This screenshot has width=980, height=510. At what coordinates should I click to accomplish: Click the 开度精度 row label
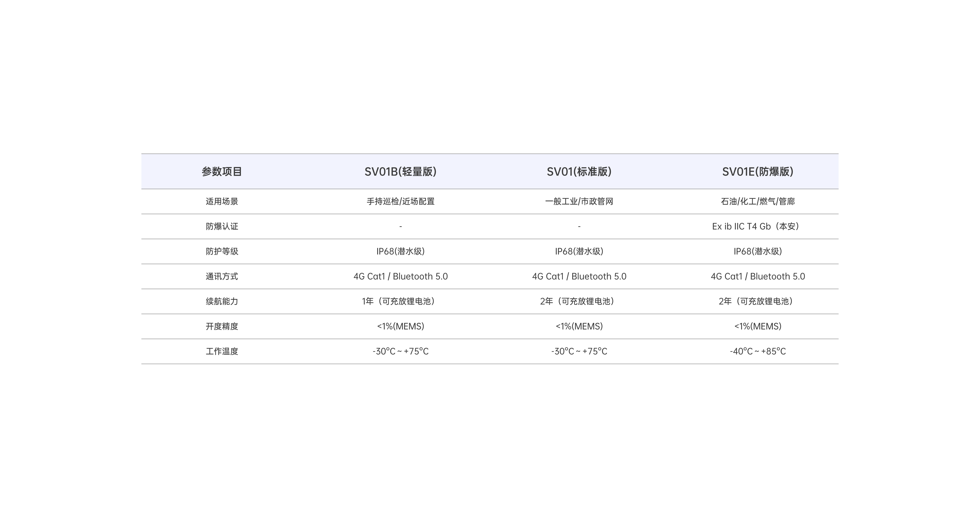[222, 326]
